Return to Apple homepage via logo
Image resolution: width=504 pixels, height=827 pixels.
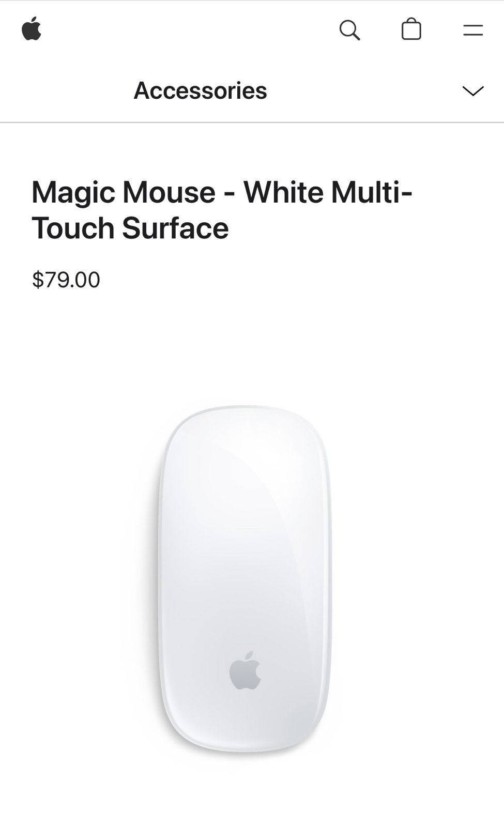(x=32, y=29)
